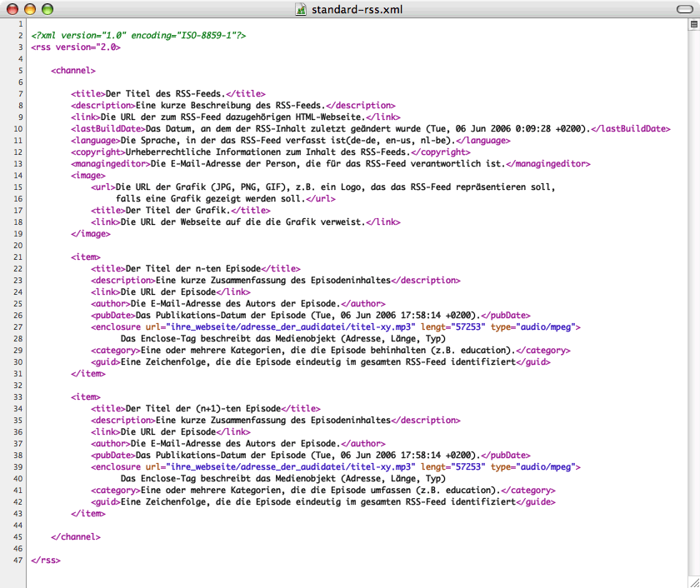Image resolution: width=700 pixels, height=588 pixels.
Task: Click line number 5 in the gutter
Action: click(x=19, y=71)
